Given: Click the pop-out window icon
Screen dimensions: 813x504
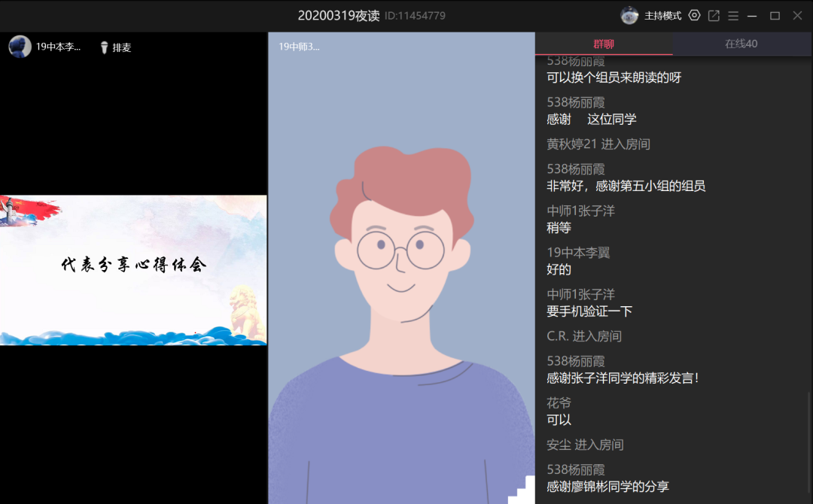Looking at the screenshot, I should 714,15.
